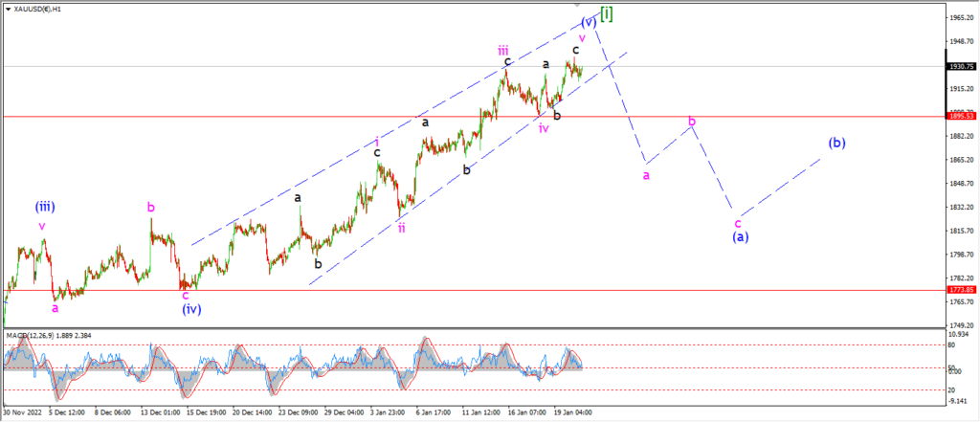Select the blue (a) projection label
Screen dimensions: 980x422
pos(742,237)
